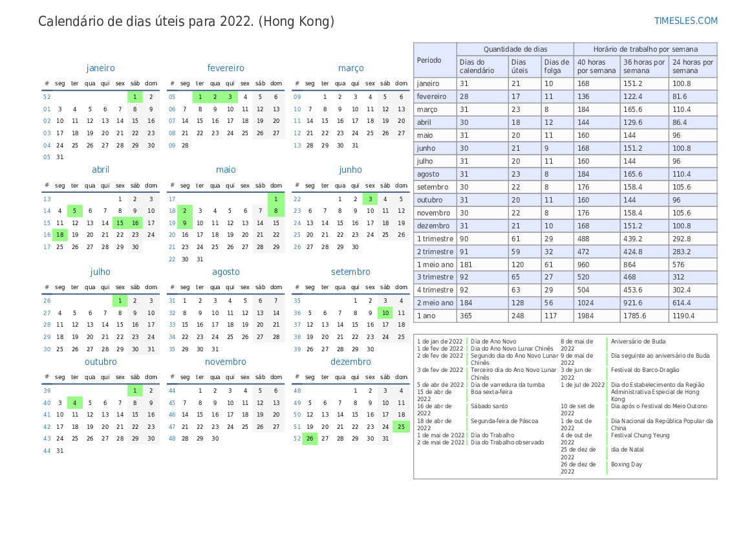Click the '36 horas por semana' column header
The width and height of the screenshot is (756, 535).
[643, 67]
